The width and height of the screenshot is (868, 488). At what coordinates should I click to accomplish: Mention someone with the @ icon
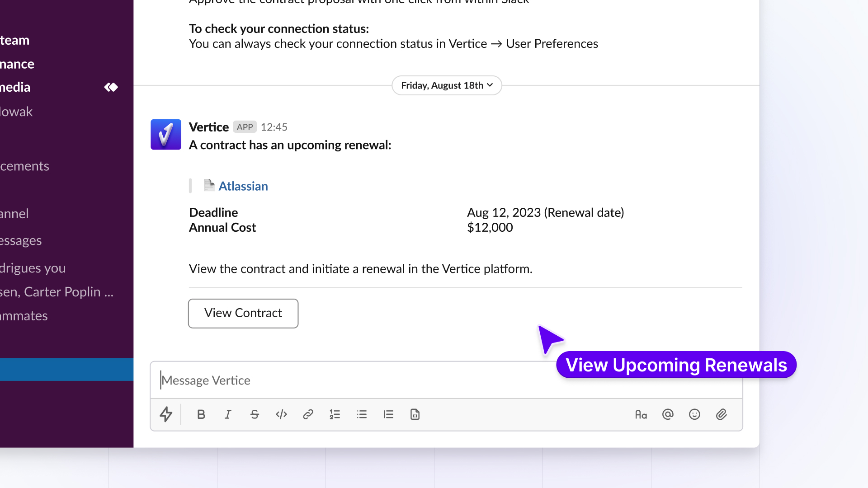pyautogui.click(x=668, y=414)
